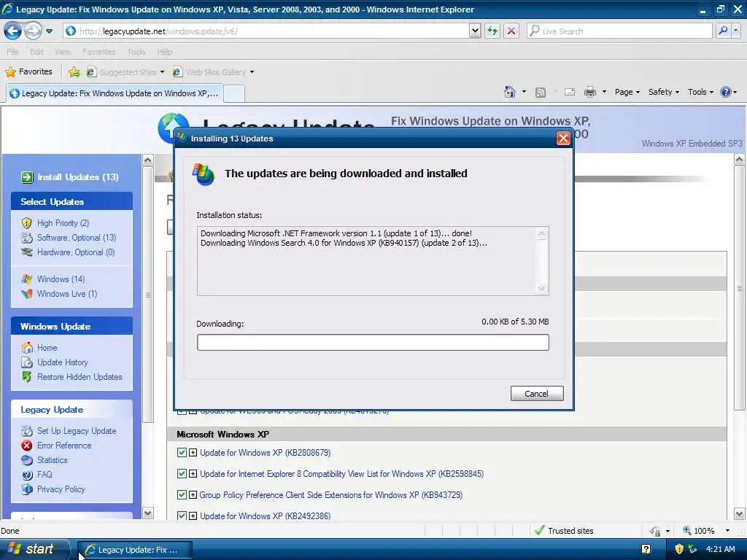Viewport: 747px width, 560px height.
Task: Expand details for update KB2492386
Action: (x=193, y=516)
